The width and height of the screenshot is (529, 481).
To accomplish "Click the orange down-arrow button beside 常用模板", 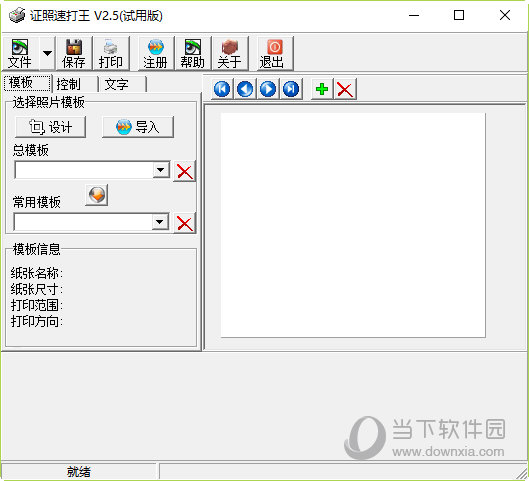I will click(97, 195).
